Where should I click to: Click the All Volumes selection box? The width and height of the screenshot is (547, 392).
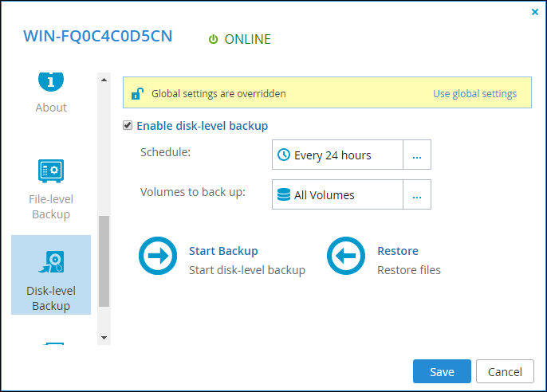click(x=337, y=194)
